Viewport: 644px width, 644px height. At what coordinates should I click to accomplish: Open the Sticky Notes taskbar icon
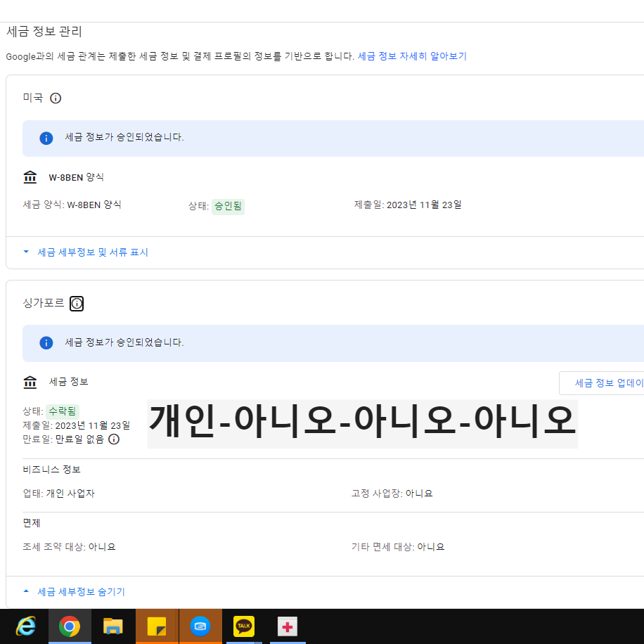157,626
